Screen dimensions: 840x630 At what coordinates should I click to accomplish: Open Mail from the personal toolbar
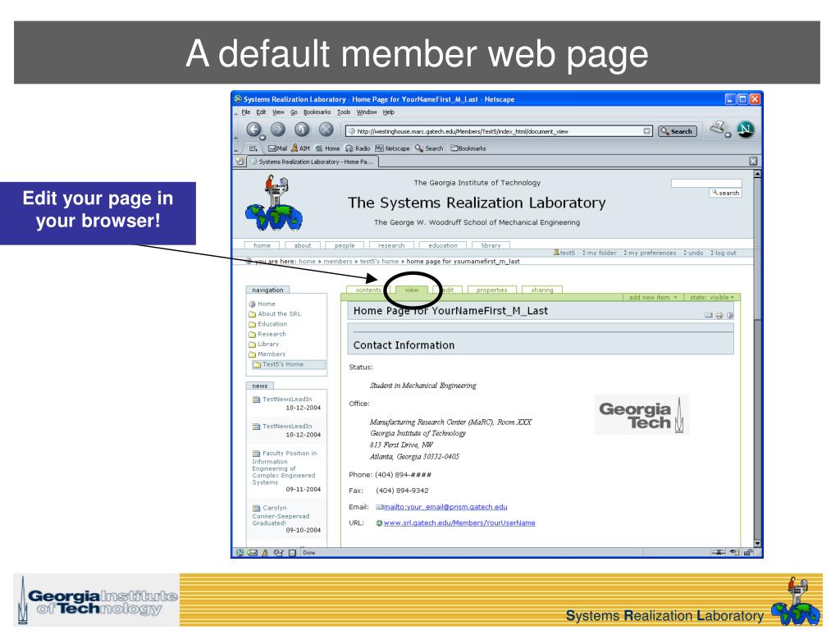point(277,148)
